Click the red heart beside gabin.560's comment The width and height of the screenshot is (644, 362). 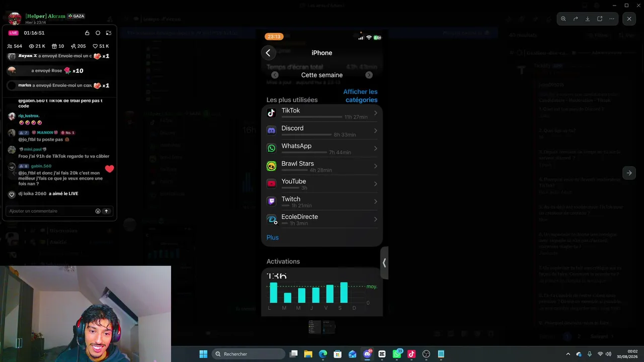point(109,169)
